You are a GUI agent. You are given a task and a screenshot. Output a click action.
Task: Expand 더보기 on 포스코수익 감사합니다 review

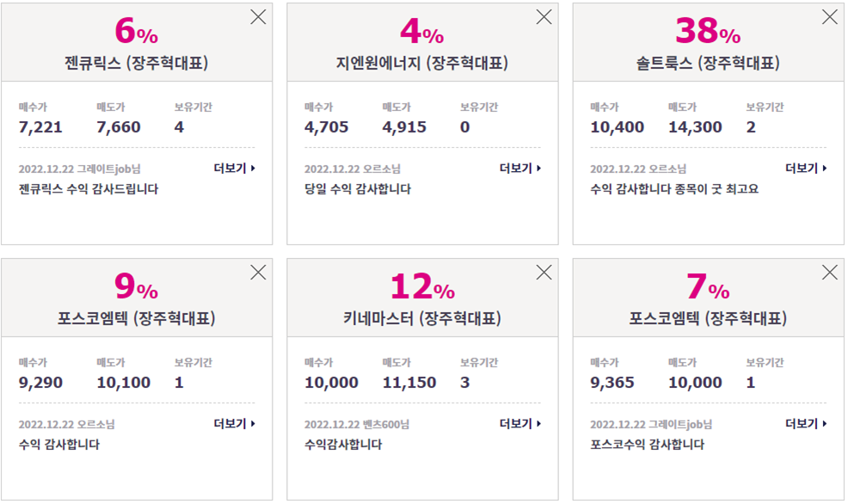[x=806, y=423]
